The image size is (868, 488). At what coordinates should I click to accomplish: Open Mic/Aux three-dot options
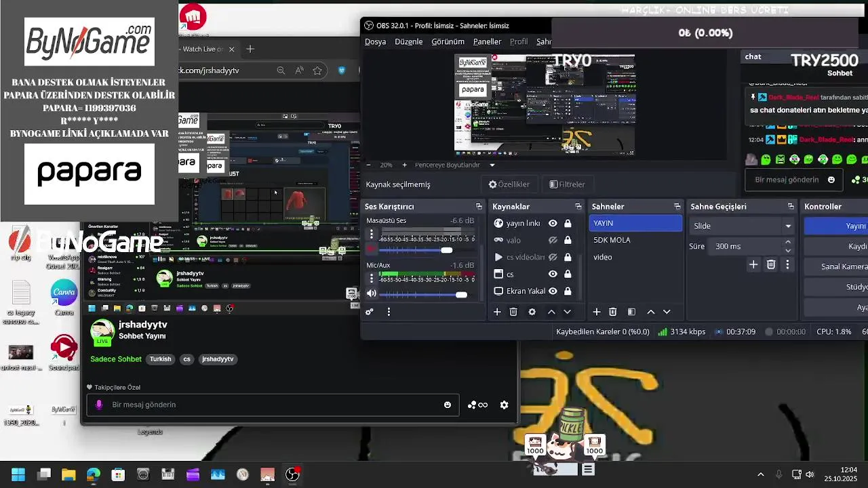[x=371, y=279]
